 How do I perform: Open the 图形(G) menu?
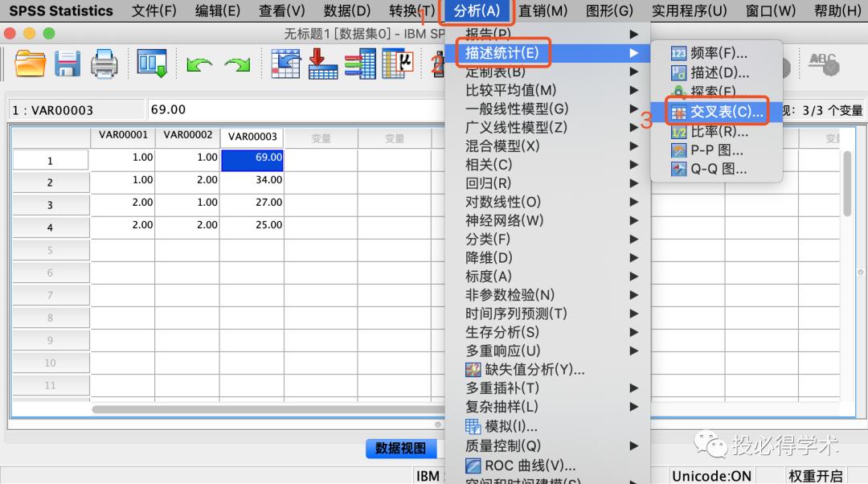tap(609, 10)
